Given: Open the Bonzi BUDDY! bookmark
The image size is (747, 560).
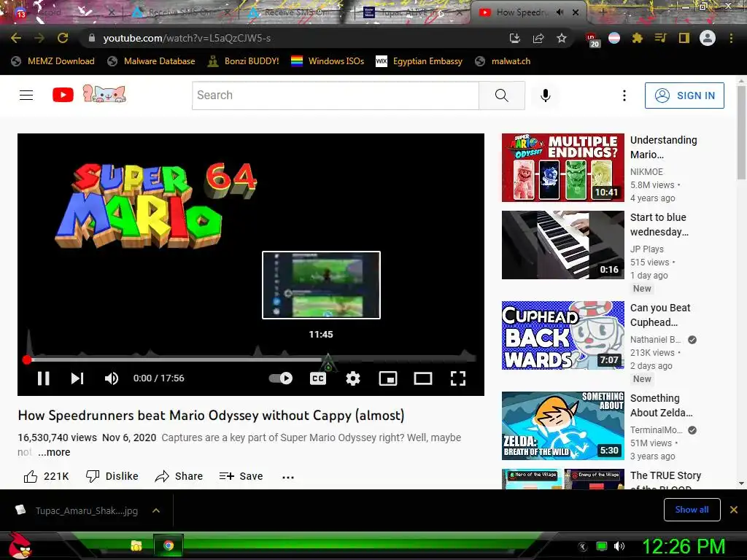Looking at the screenshot, I should (244, 61).
